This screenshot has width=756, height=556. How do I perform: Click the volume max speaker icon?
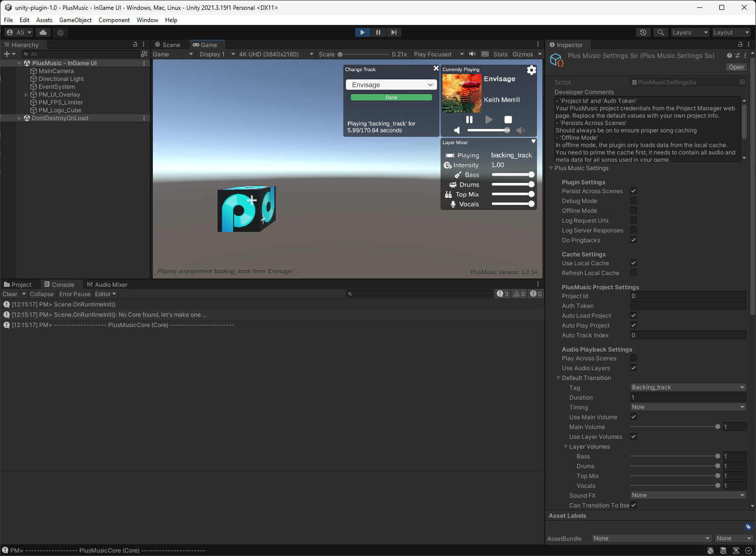click(x=520, y=130)
